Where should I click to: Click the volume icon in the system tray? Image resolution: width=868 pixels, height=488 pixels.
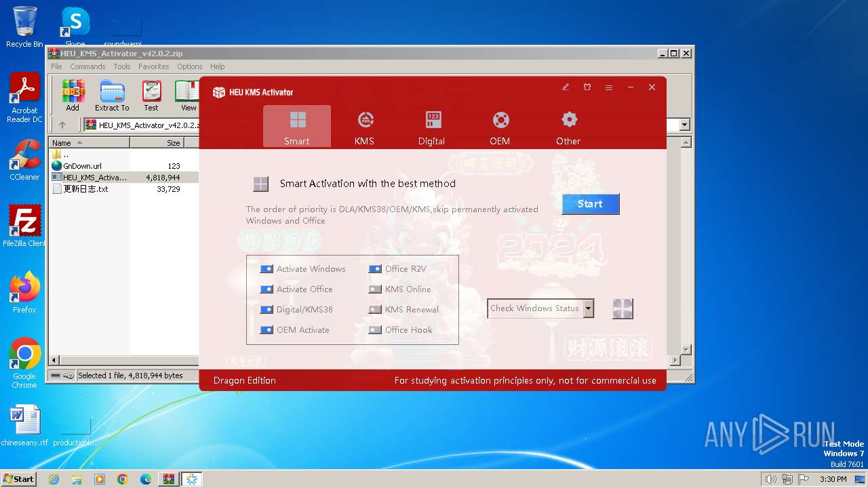[770, 479]
